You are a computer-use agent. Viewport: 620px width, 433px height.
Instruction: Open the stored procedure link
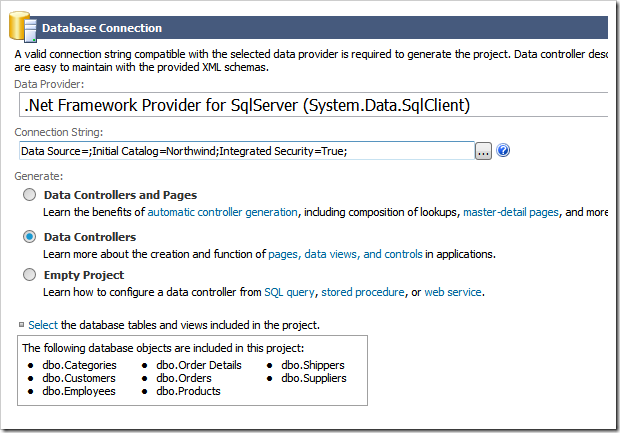coord(363,292)
